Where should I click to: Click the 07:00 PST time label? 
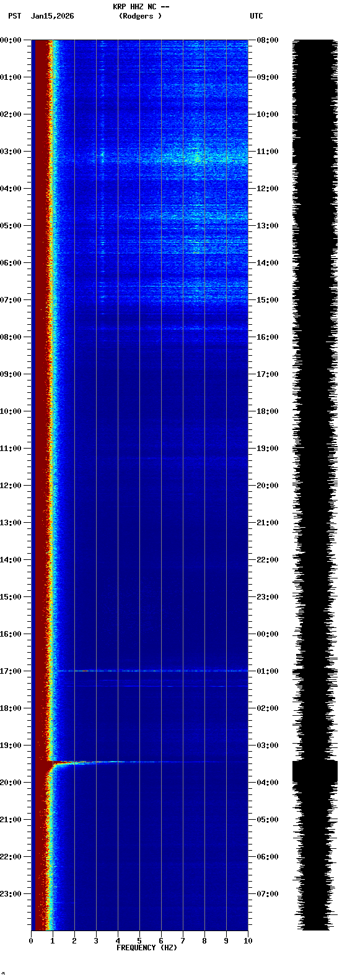click(11, 300)
